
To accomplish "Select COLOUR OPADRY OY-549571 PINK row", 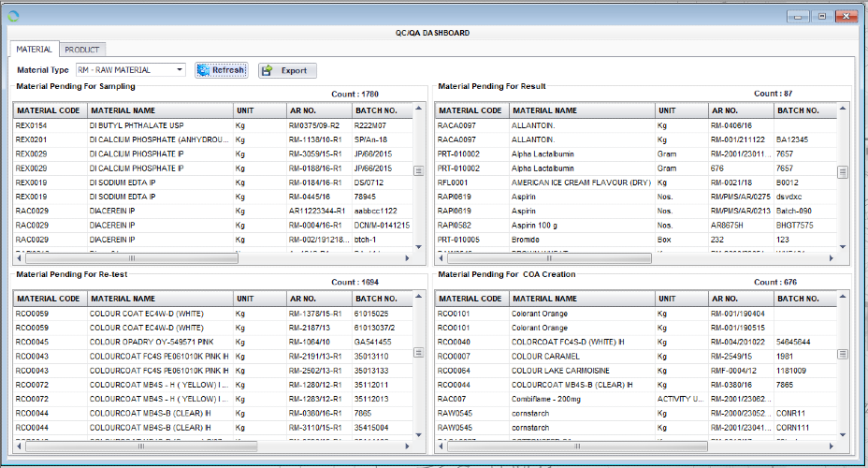I will 213,343.
